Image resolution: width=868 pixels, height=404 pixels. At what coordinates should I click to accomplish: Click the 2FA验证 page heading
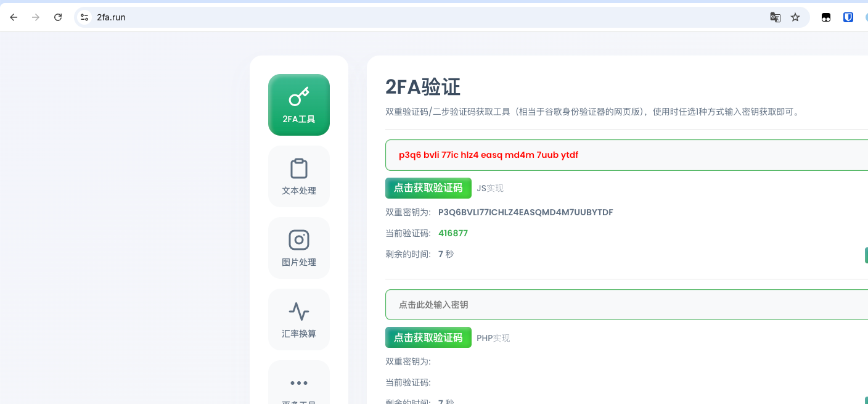click(423, 87)
